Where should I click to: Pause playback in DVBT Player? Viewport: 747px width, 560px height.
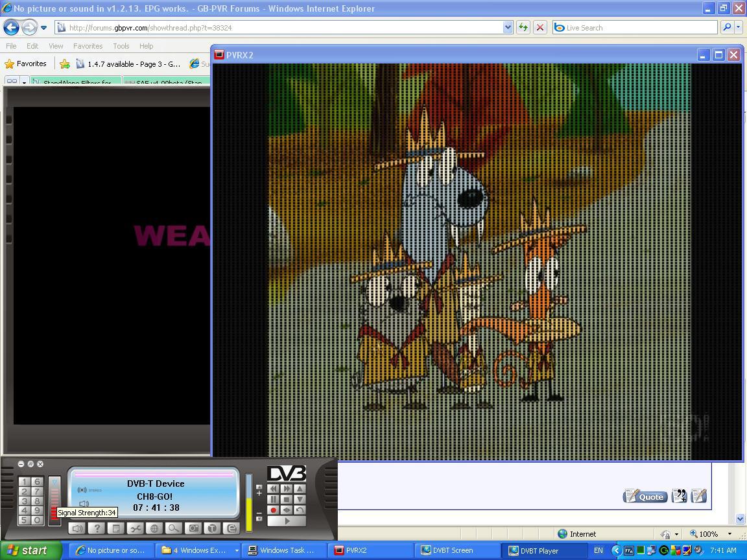(273, 500)
